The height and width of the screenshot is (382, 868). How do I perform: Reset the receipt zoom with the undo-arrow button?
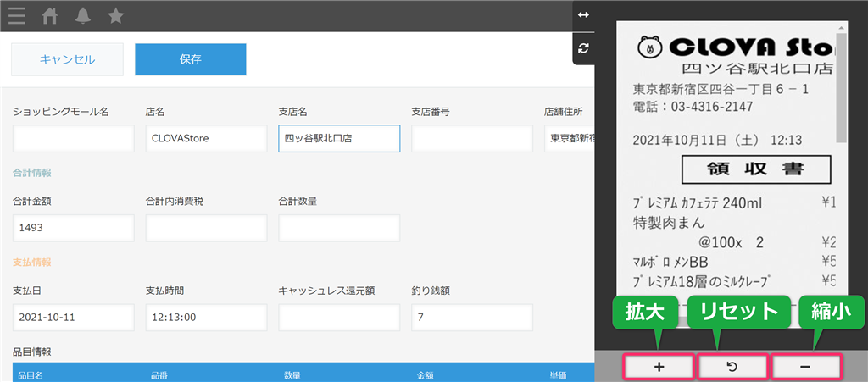click(732, 367)
